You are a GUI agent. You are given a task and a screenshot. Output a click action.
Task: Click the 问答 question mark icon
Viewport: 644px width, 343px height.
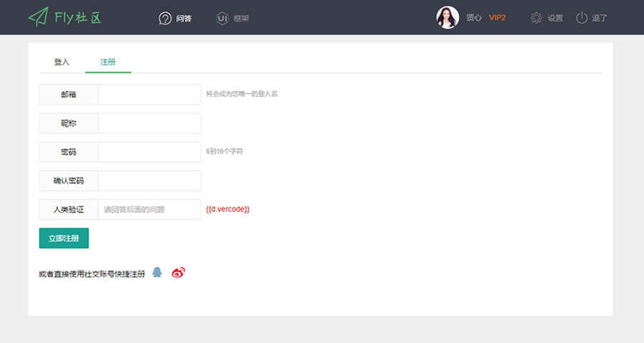165,18
